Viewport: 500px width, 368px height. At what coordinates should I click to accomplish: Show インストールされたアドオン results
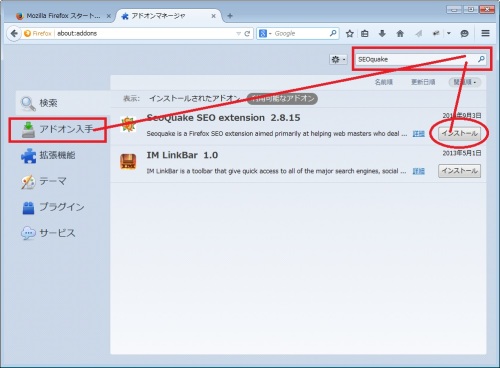(195, 98)
